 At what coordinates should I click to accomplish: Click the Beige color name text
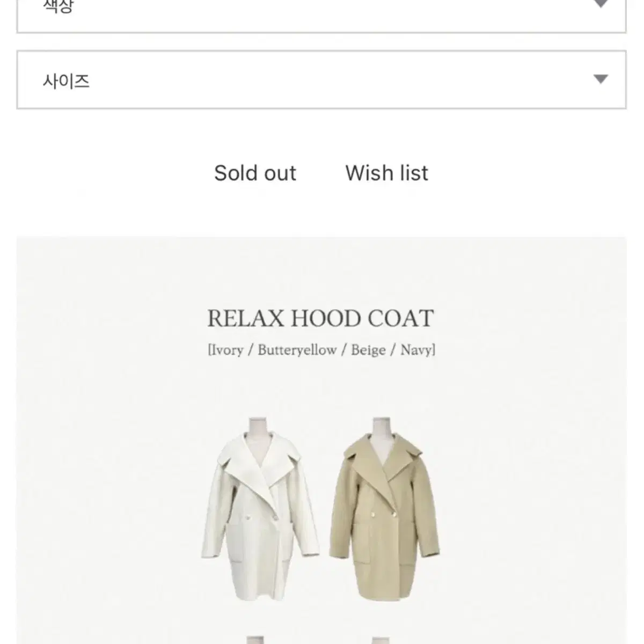click(368, 350)
